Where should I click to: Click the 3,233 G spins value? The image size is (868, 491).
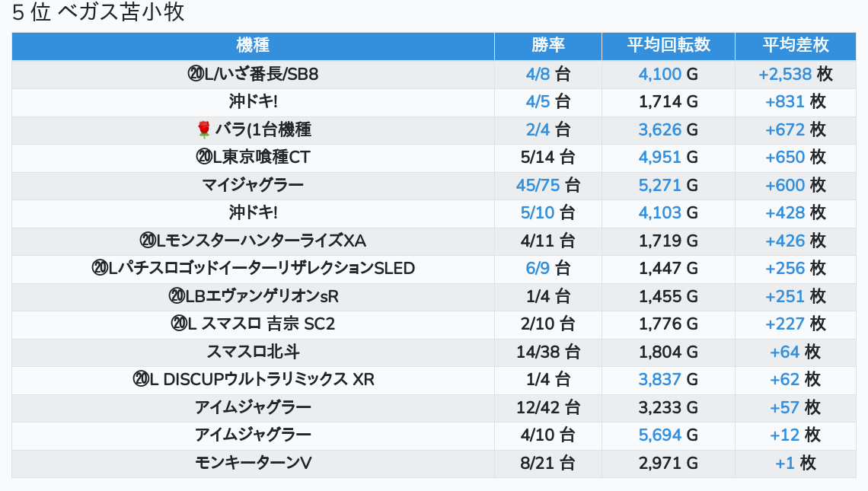[669, 407]
